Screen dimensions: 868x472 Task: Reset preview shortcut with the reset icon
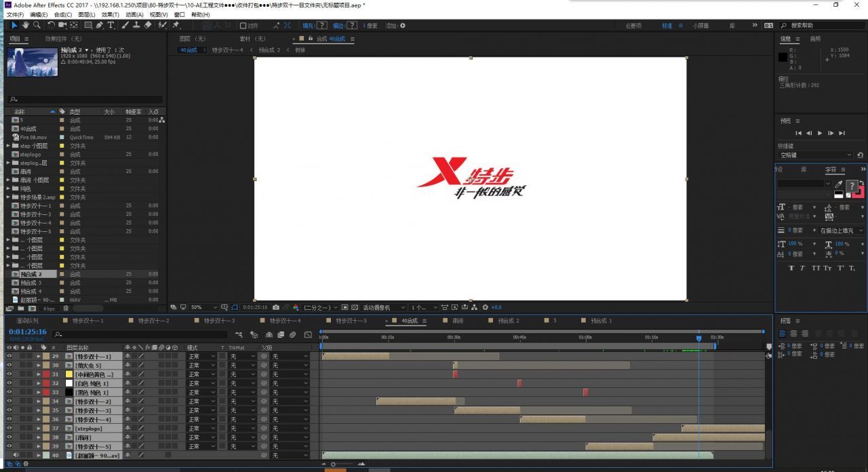(x=860, y=155)
